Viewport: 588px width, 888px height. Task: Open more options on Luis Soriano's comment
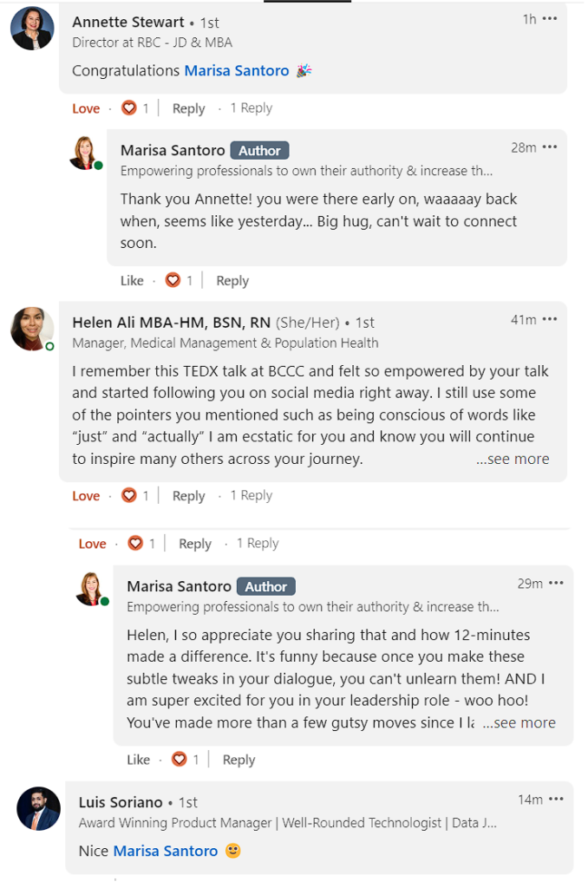tap(556, 799)
